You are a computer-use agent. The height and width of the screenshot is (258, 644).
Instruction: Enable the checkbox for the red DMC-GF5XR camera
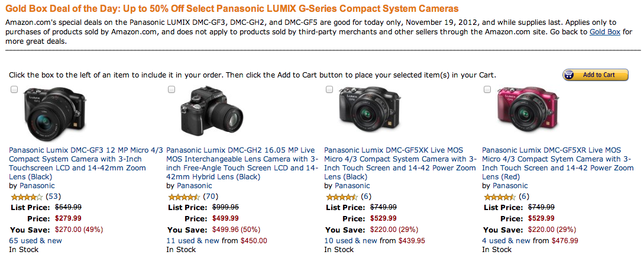pyautogui.click(x=487, y=89)
